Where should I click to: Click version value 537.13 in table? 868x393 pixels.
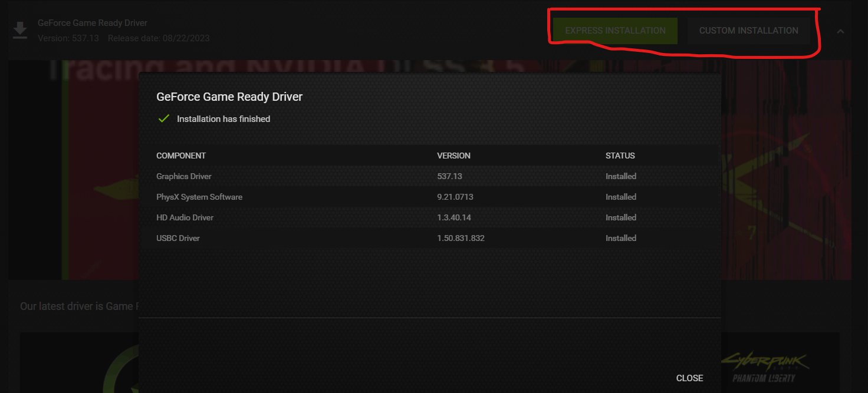pos(449,176)
